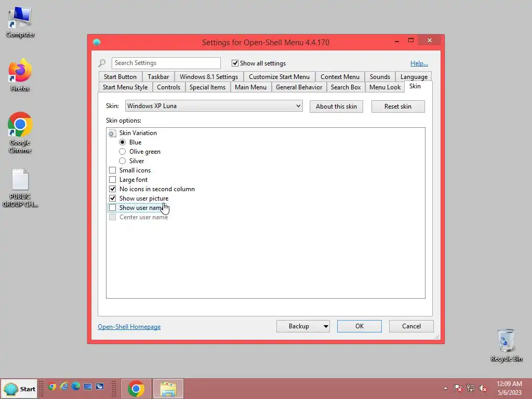
Task: Click the network tray icon
Action: pos(471,388)
